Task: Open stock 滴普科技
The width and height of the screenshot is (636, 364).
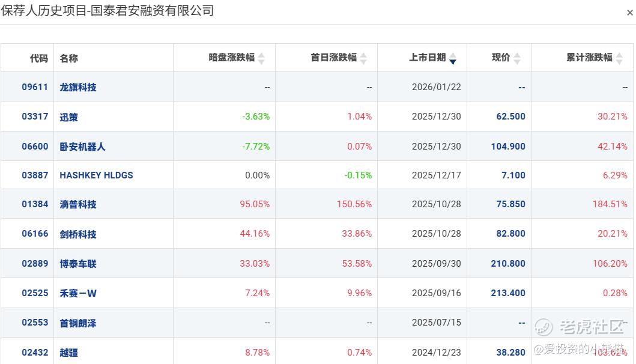Action: click(78, 204)
